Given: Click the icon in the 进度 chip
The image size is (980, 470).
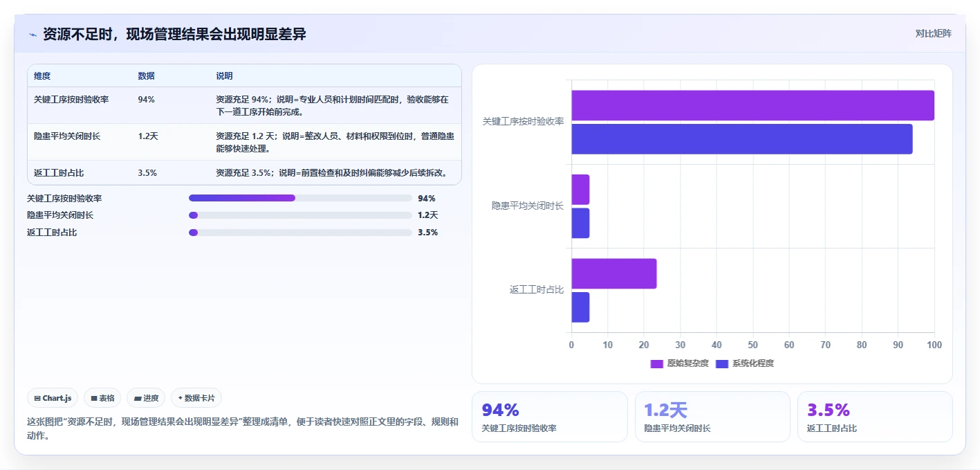Looking at the screenshot, I should (138, 398).
